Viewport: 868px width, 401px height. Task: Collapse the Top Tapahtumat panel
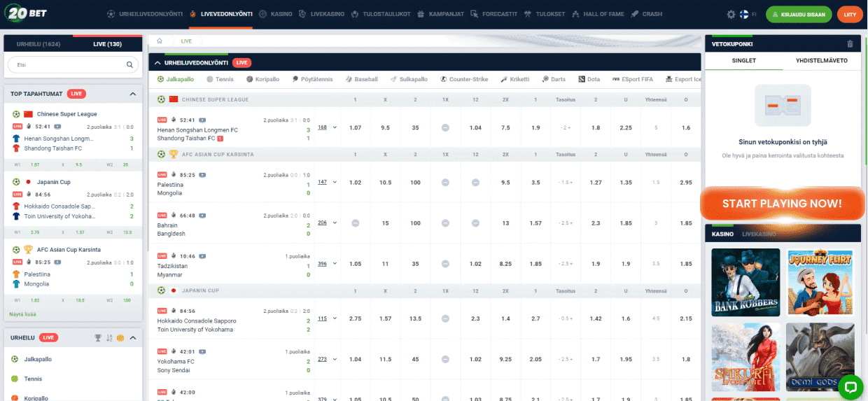(x=133, y=94)
